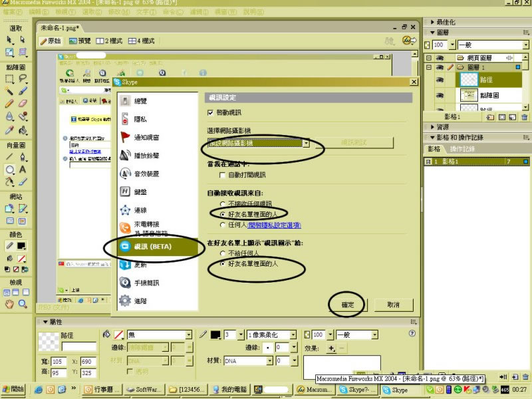Select the Hand tool
The width and height of the screenshot is (532, 399).
click(x=9, y=304)
